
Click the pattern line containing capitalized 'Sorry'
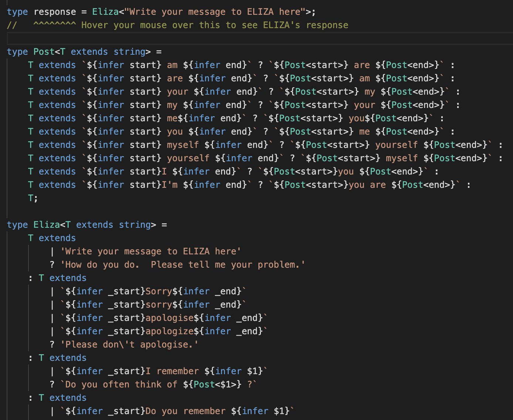pyautogui.click(x=148, y=291)
